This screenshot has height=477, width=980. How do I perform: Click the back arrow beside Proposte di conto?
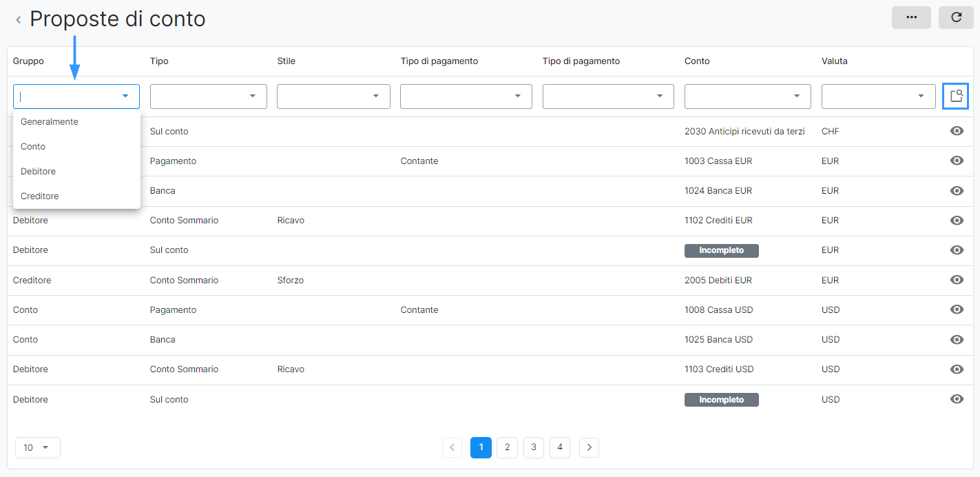[19, 20]
